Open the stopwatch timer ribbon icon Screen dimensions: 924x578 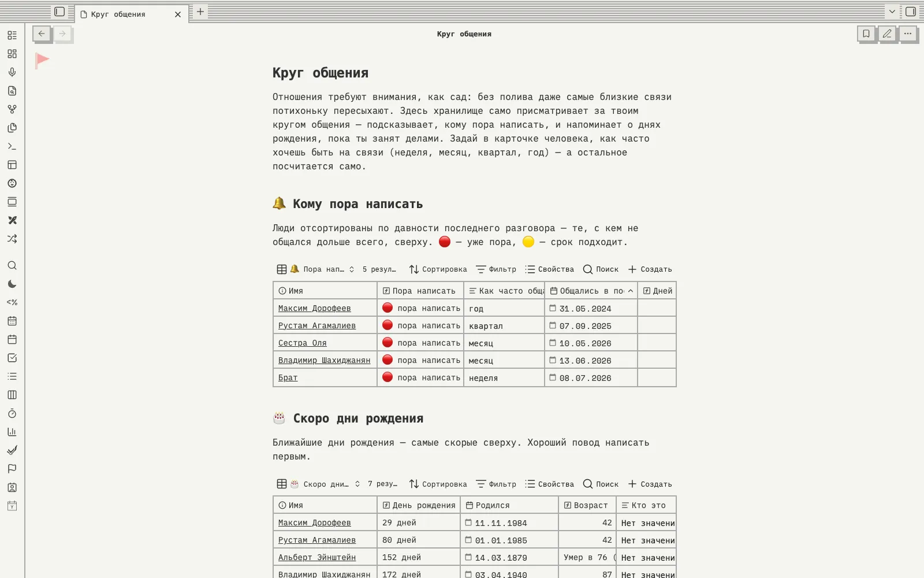tap(12, 413)
